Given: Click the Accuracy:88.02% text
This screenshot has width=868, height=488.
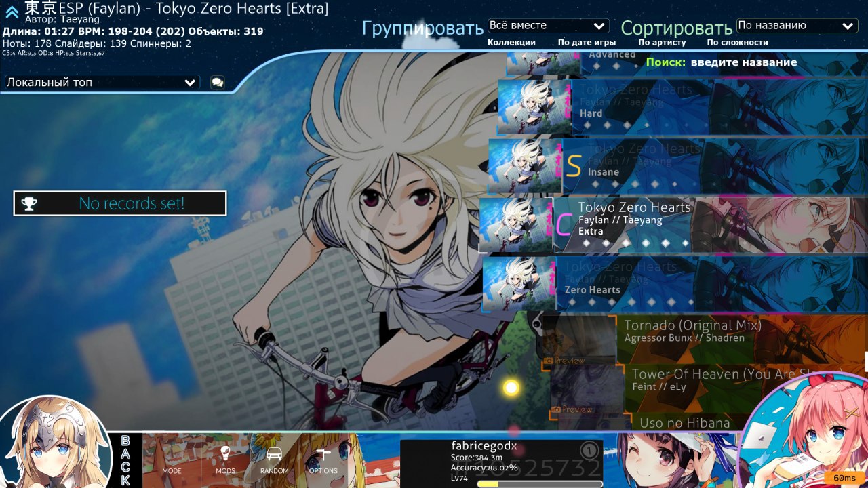Looking at the screenshot, I should coord(484,468).
